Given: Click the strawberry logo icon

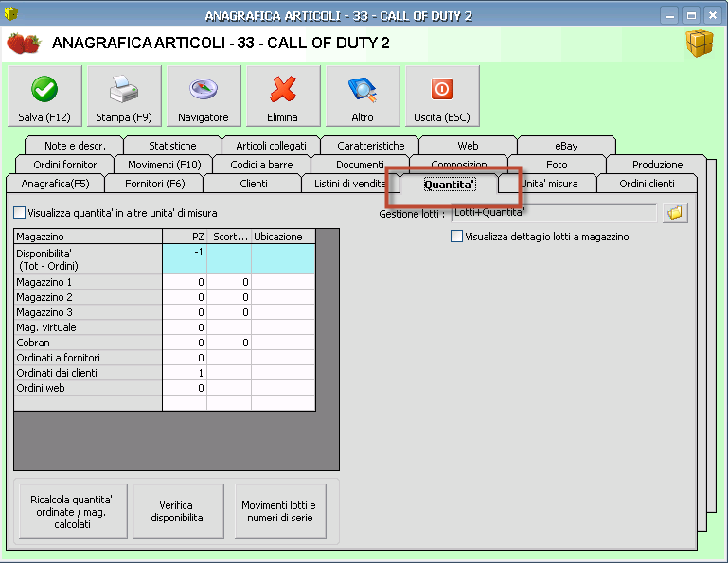Looking at the screenshot, I should (24, 44).
